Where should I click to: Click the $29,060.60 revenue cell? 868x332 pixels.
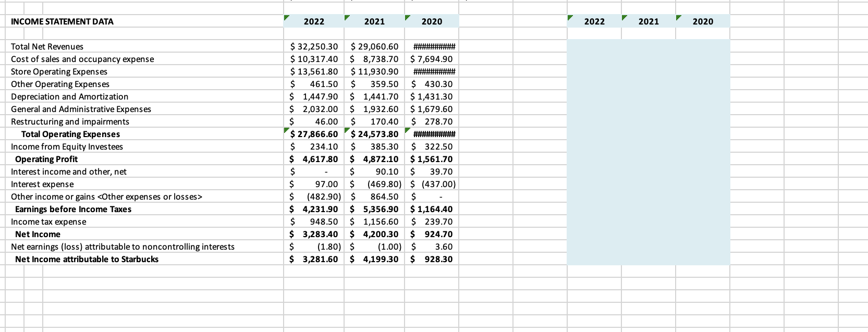click(374, 46)
